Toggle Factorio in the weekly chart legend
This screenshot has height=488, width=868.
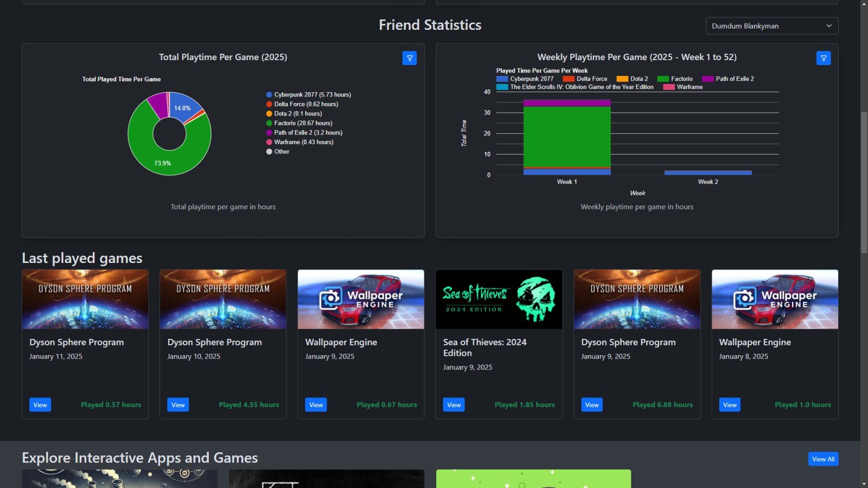663,79
